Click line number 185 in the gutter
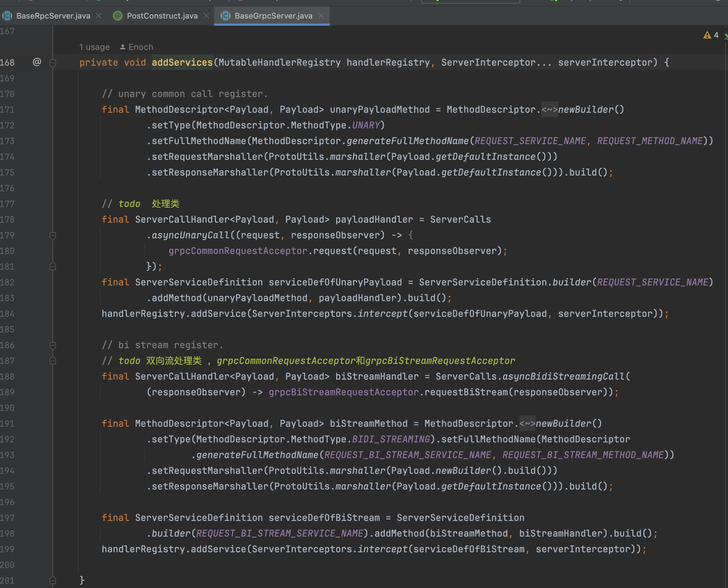 coord(7,329)
